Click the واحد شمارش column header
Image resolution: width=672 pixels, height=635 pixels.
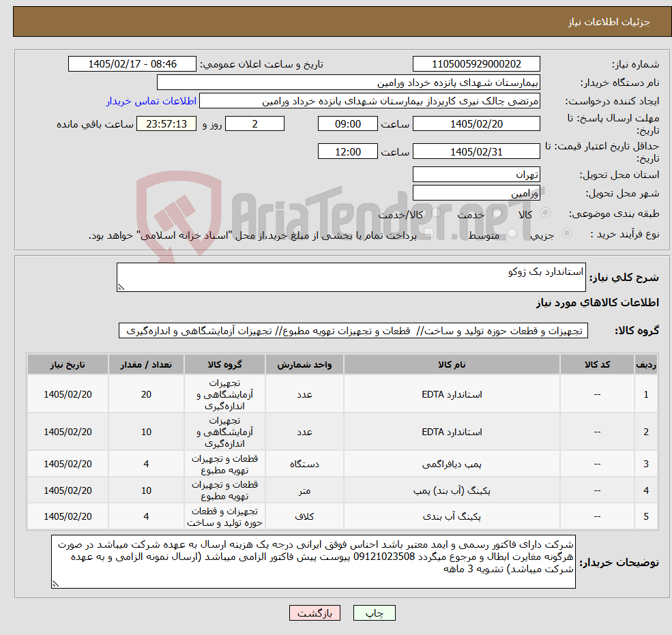click(304, 365)
